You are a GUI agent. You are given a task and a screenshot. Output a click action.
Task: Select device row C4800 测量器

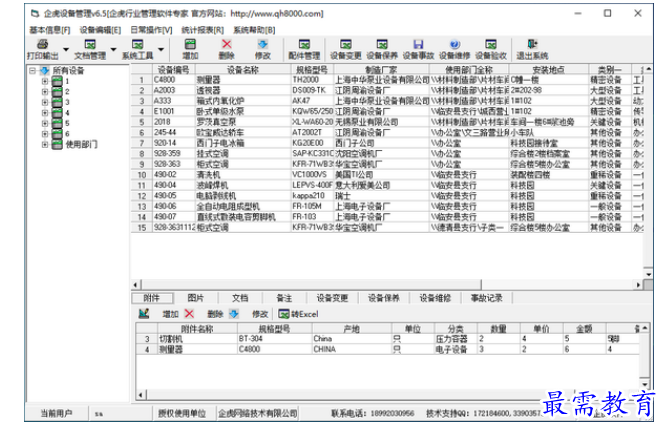pyautogui.click(x=387, y=80)
